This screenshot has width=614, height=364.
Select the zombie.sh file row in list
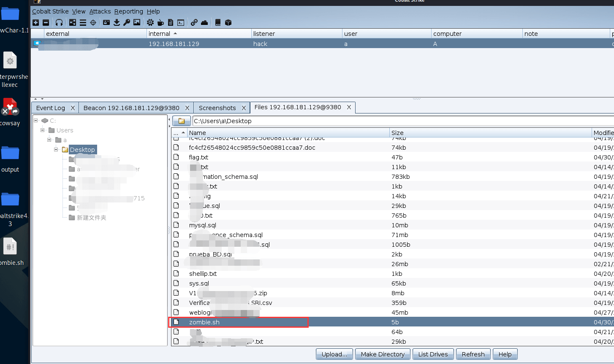392,322
